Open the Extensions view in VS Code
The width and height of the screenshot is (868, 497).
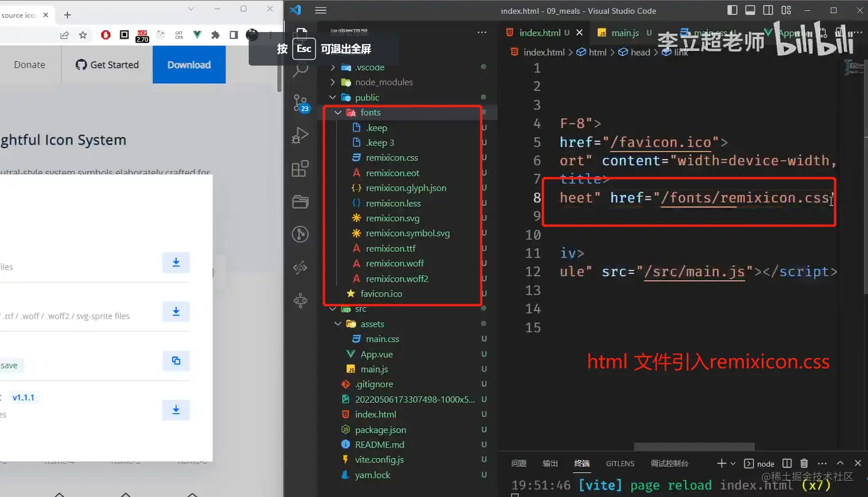pos(300,169)
